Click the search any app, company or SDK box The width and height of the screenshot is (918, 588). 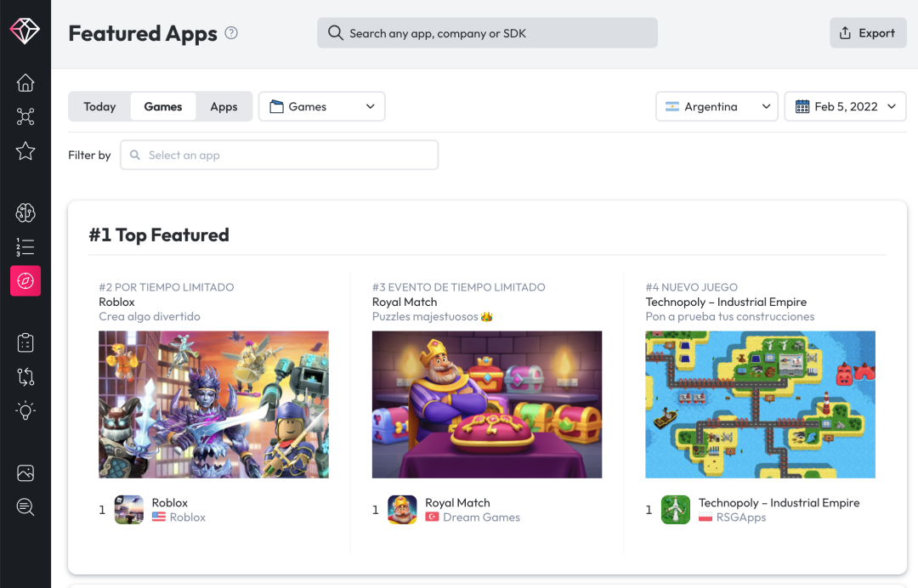pos(487,33)
